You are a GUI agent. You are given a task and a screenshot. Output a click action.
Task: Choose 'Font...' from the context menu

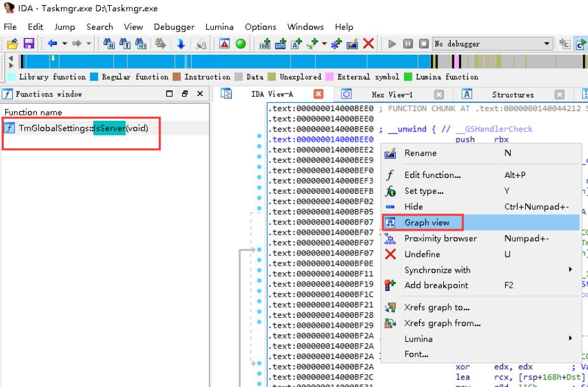pos(481,355)
